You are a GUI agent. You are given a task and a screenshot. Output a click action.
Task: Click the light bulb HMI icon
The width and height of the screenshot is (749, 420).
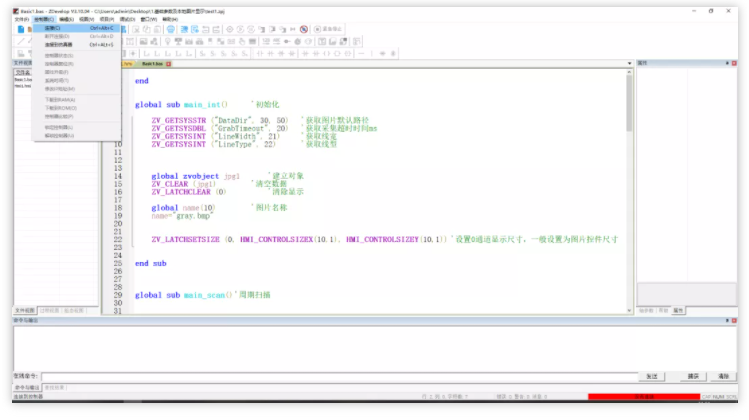[x=168, y=42]
